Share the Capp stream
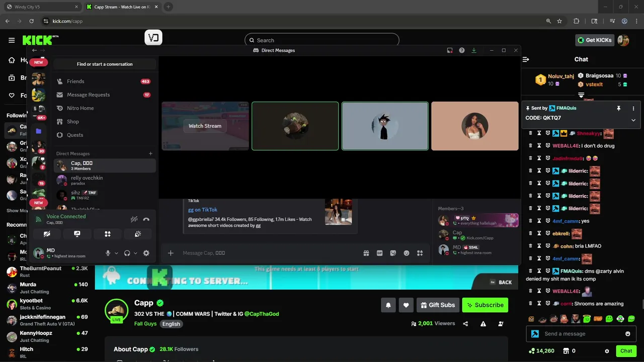This screenshot has height=362, width=644. coord(465,324)
